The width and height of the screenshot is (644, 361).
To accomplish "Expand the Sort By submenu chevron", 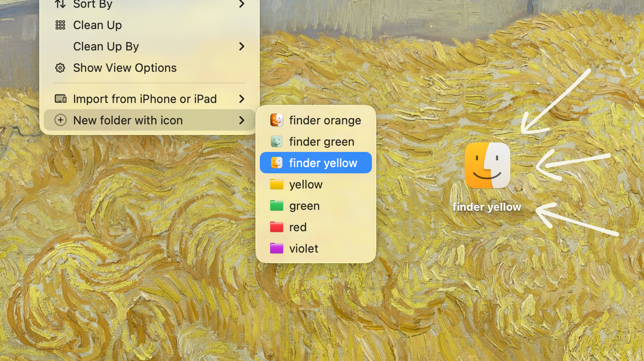I will coord(242,4).
